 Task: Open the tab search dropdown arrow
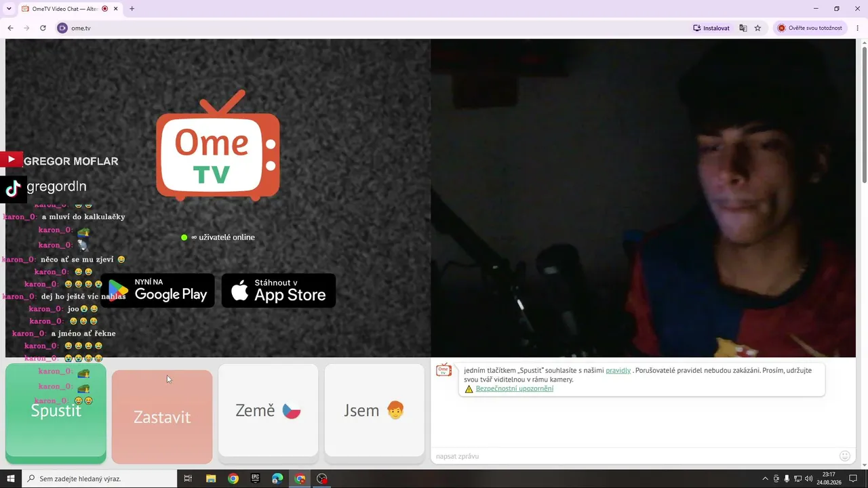click(9, 9)
